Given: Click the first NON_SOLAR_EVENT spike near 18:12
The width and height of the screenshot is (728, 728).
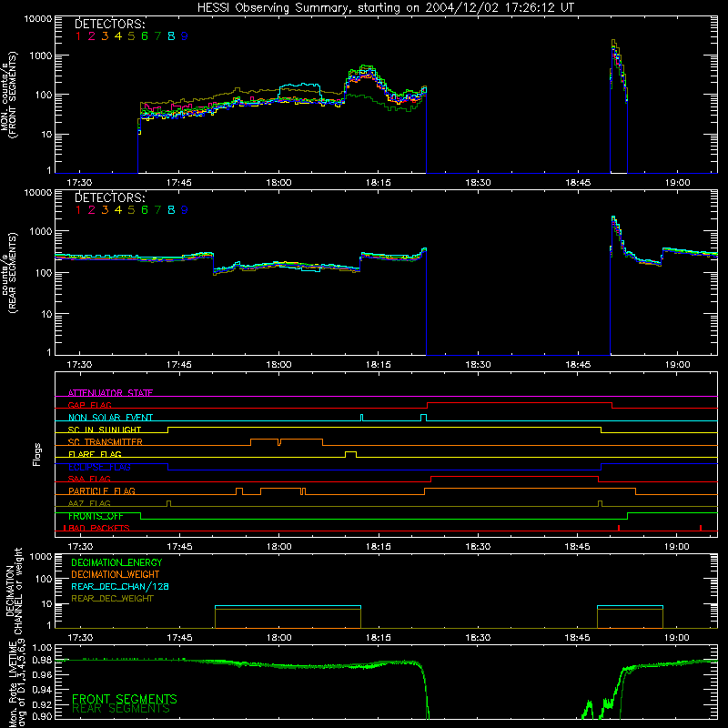Looking at the screenshot, I should (361, 418).
